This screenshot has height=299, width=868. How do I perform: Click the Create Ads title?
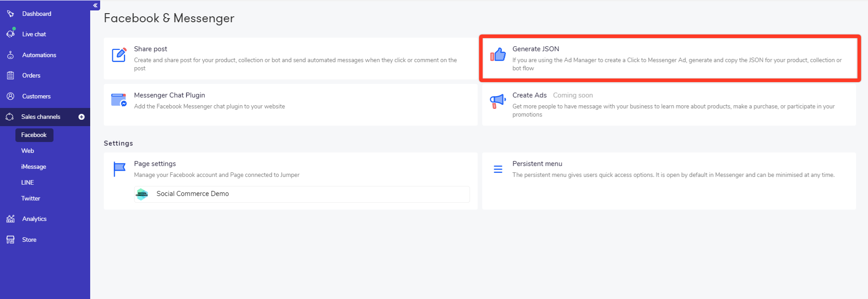click(x=529, y=95)
